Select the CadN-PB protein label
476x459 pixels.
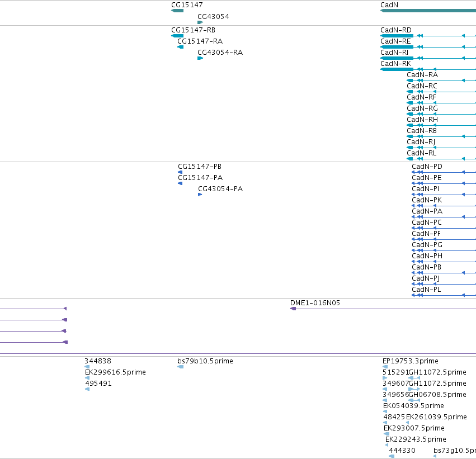(427, 267)
